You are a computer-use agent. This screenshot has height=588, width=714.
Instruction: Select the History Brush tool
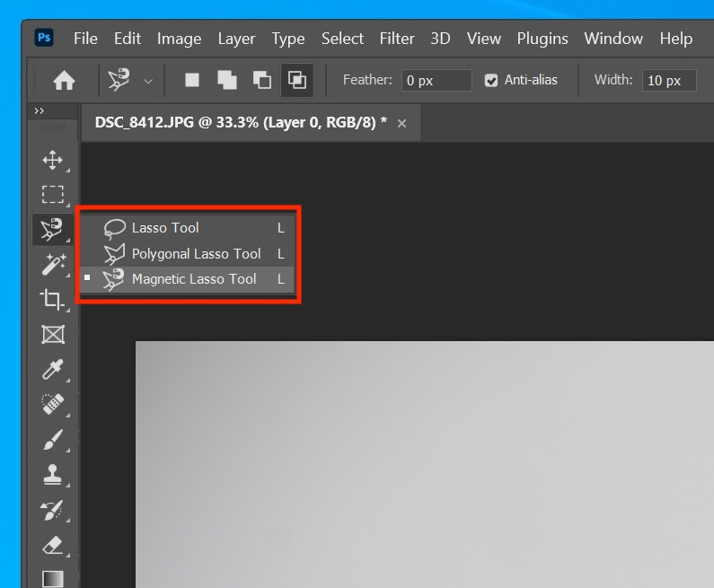click(53, 510)
